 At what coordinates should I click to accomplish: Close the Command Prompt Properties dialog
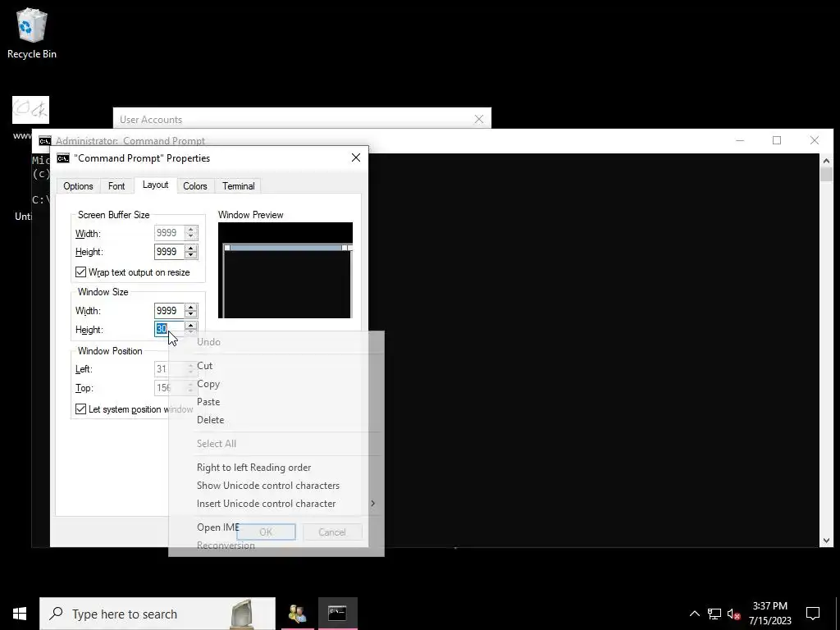(x=356, y=157)
